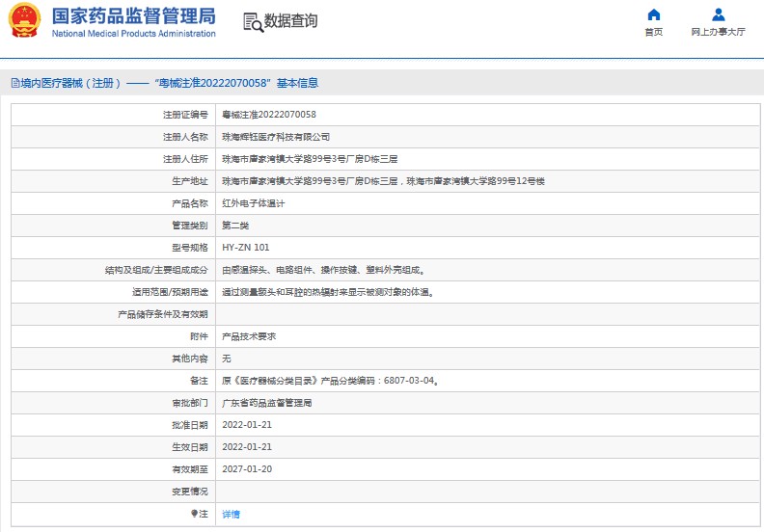Select the 生产地址 address value
Screen dimensions: 764x532
click(x=383, y=181)
